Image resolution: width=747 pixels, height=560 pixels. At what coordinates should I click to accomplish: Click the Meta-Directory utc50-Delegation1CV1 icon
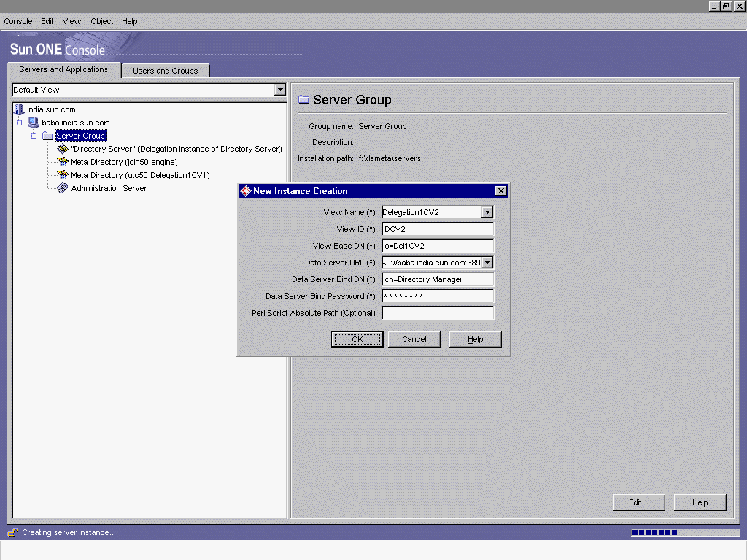tap(63, 175)
